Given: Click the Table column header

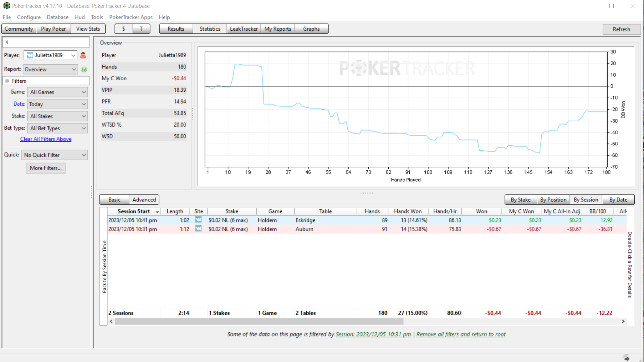Looking at the screenshot, I should 326,211.
